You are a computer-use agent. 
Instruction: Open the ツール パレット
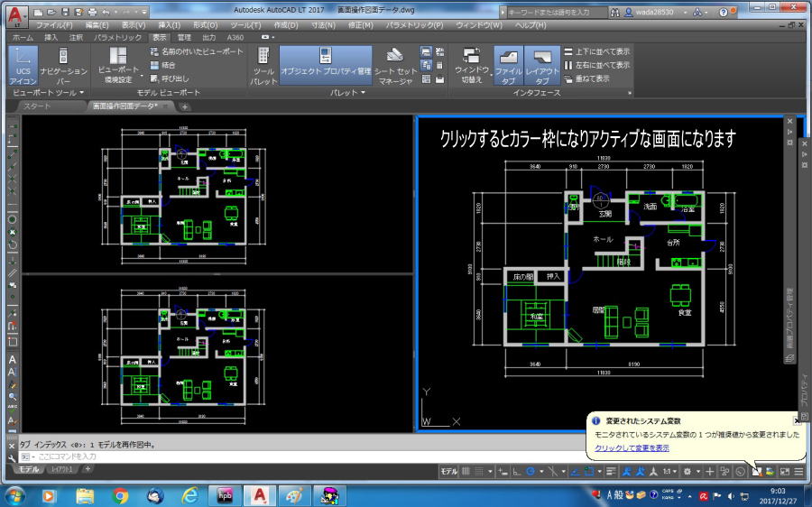click(x=263, y=66)
